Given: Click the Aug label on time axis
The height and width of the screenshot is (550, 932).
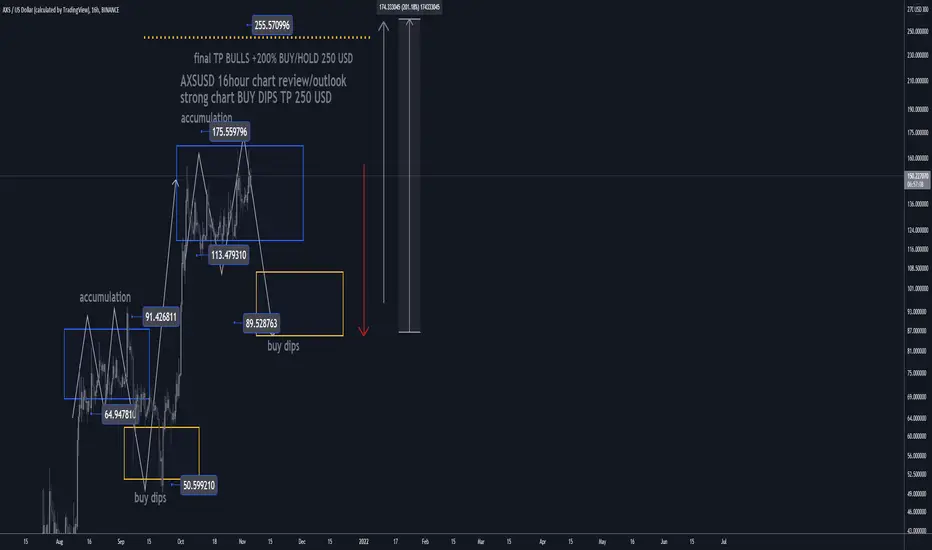Looking at the screenshot, I should pos(59,542).
